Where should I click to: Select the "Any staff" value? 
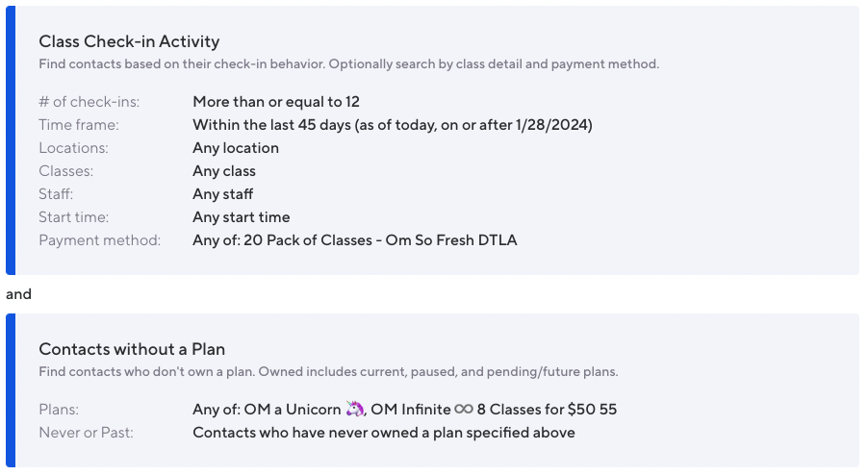click(x=223, y=194)
